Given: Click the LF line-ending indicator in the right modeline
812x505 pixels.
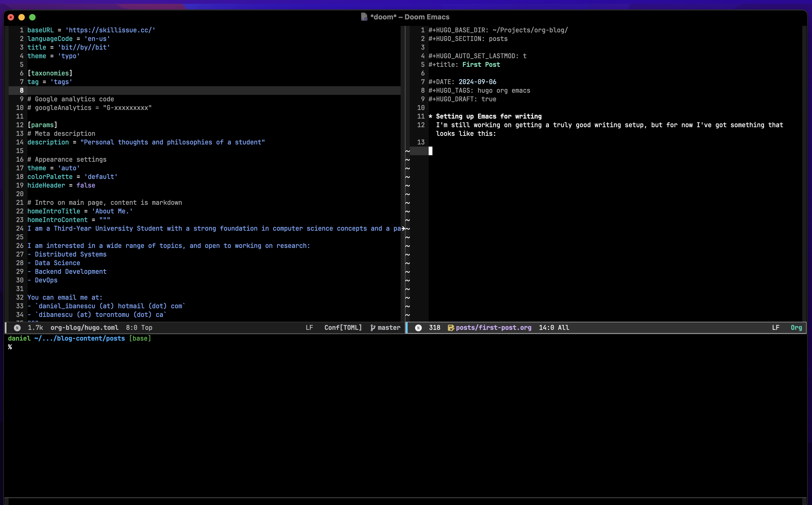Looking at the screenshot, I should [x=776, y=328].
